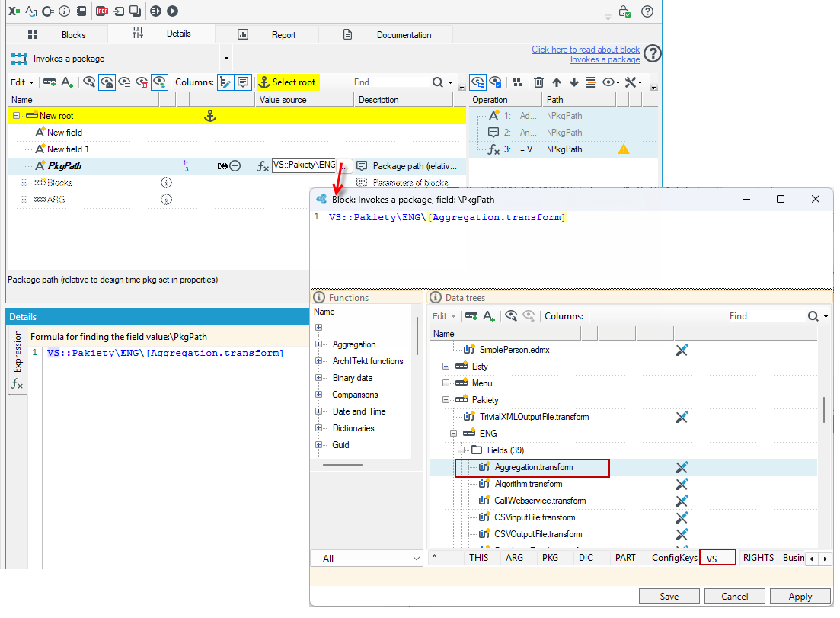Click the Select root anchor button
Image resolution: width=840 pixels, height=618 pixels.
tap(288, 82)
